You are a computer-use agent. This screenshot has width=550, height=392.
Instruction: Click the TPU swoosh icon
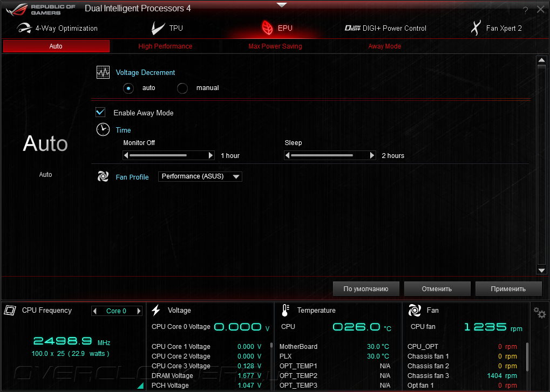click(x=158, y=28)
